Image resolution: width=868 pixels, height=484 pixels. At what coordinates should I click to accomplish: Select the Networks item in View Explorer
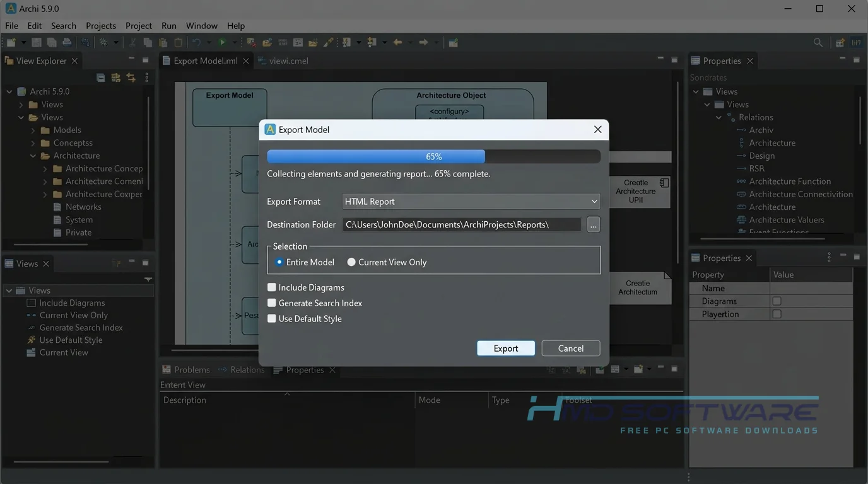coord(83,207)
